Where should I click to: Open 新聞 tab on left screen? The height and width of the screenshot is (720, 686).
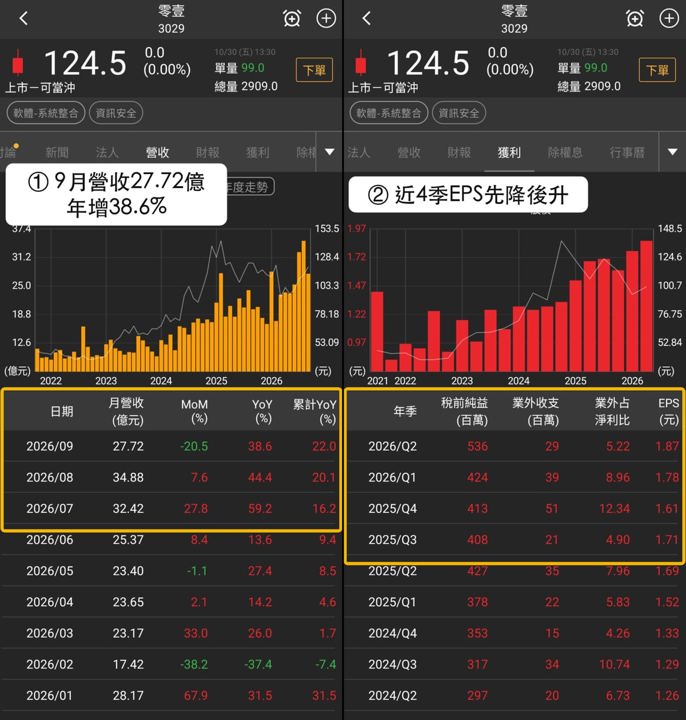(57, 152)
